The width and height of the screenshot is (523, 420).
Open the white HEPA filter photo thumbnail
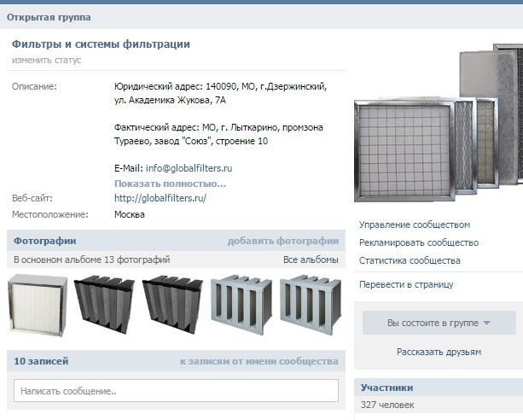pyautogui.click(x=38, y=305)
